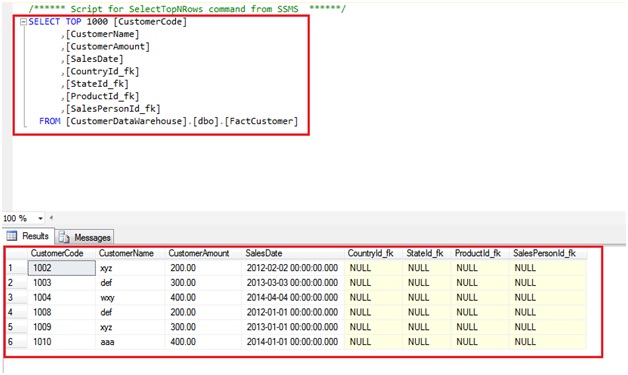Click [CustomerName] in the query editor
The height and width of the screenshot is (375, 628).
pos(103,34)
